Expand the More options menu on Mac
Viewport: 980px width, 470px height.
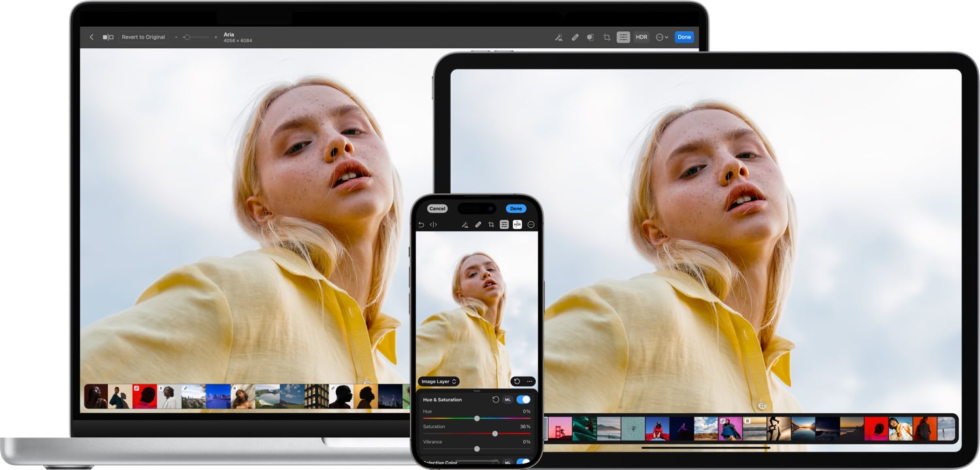pos(661,37)
